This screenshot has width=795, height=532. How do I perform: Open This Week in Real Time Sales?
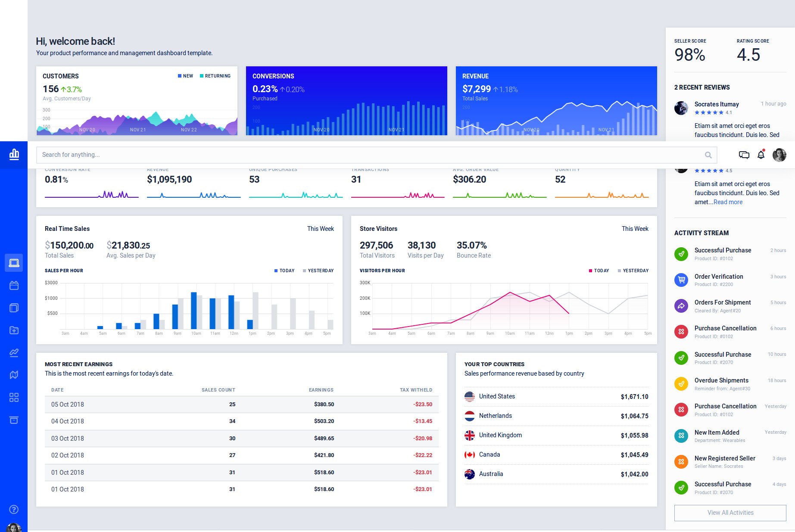(321, 229)
